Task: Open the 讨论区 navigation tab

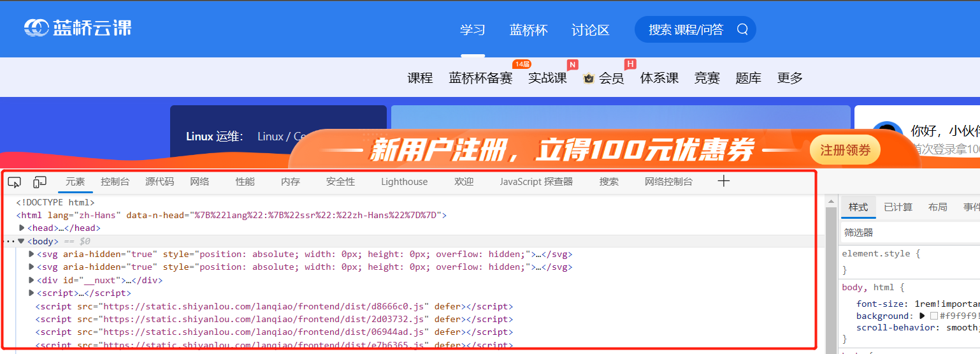Action: coord(591,29)
